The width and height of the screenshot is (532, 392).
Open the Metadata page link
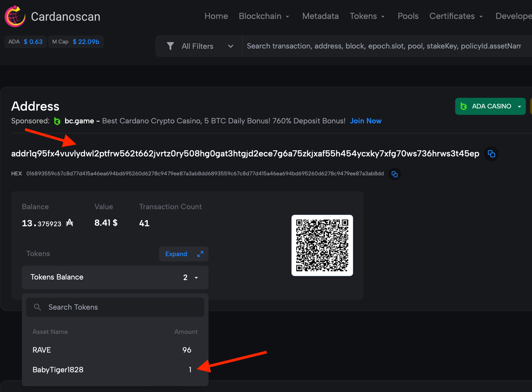pos(320,16)
